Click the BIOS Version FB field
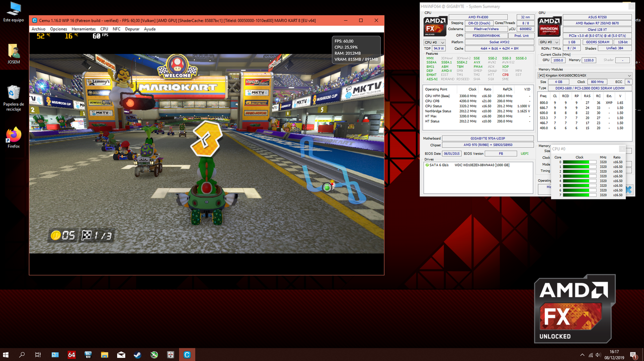The image size is (644, 361). pos(501,153)
